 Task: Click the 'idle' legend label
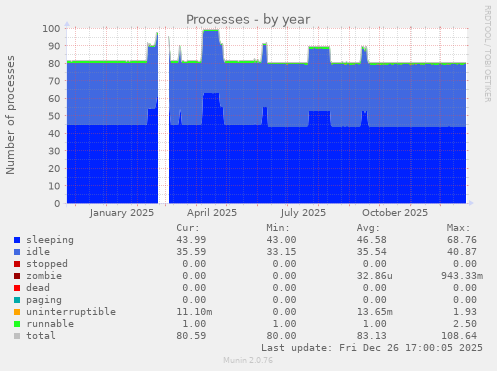(x=38, y=252)
